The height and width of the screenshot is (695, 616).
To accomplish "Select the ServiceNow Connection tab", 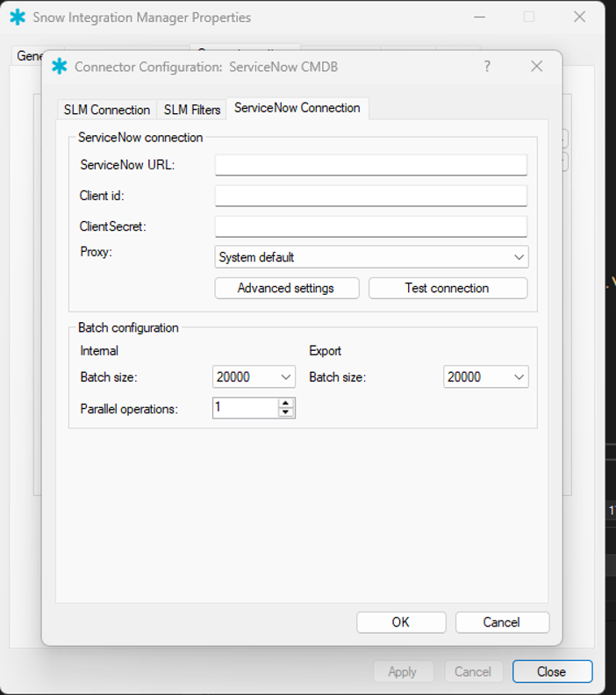I will click(x=297, y=108).
